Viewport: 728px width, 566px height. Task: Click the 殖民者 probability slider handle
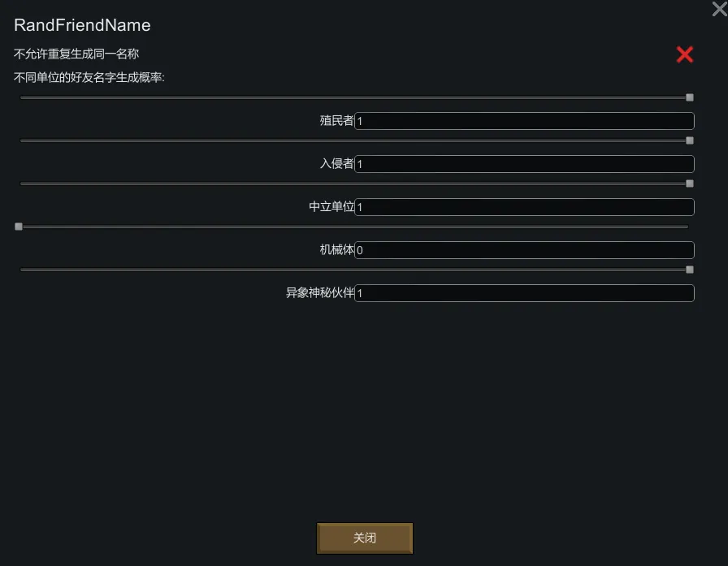690,97
